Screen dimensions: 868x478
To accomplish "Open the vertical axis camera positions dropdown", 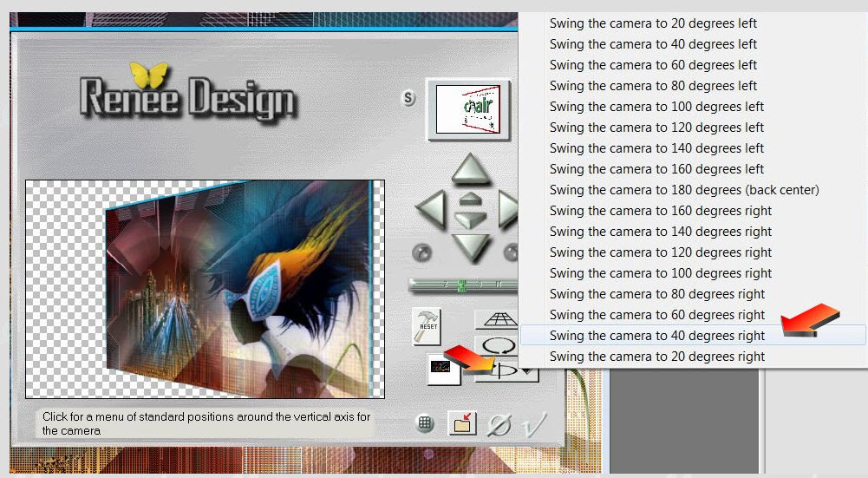I will click(506, 370).
